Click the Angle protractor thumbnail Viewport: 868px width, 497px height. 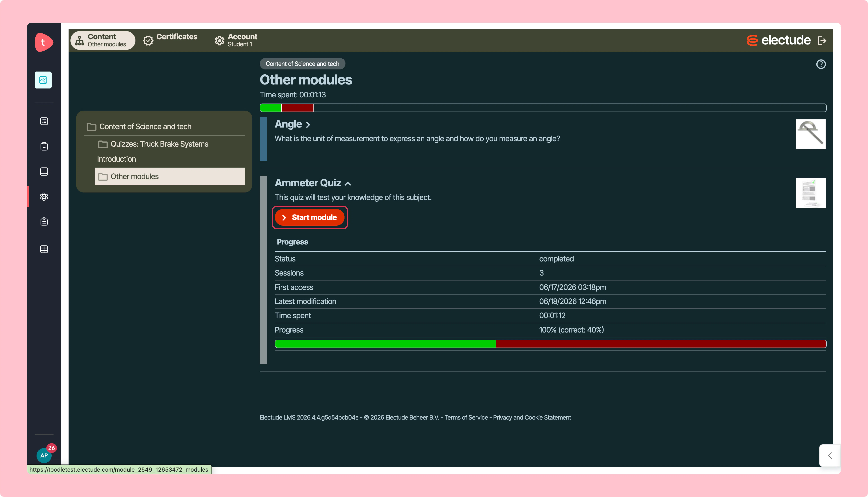(x=811, y=134)
